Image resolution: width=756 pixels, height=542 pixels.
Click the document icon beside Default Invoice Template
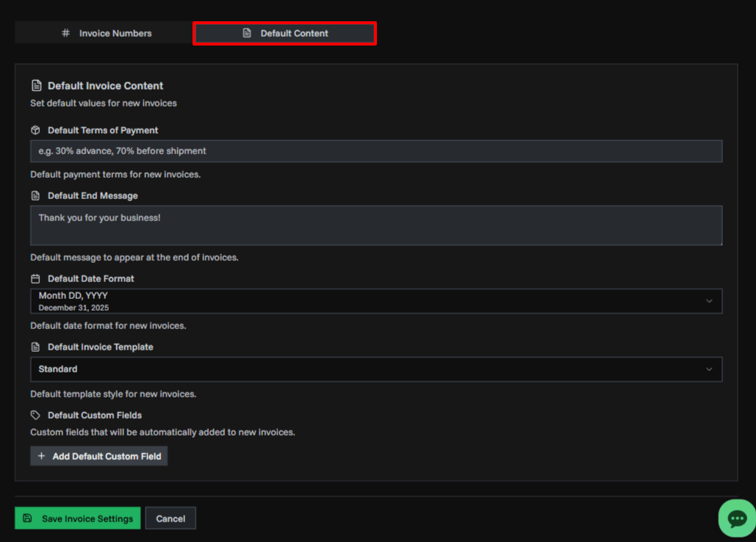click(35, 347)
